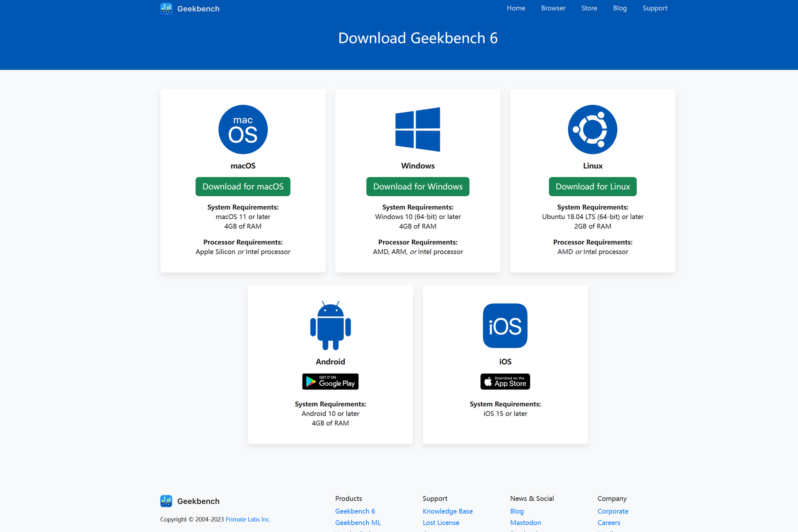The height and width of the screenshot is (532, 798).
Task: Click the iOS rounded square icon
Action: [505, 325]
